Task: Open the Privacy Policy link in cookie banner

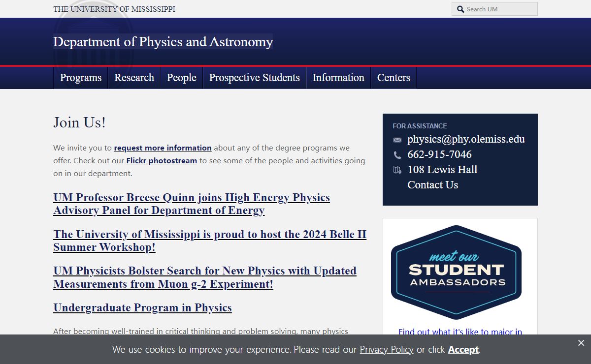Action: click(387, 350)
